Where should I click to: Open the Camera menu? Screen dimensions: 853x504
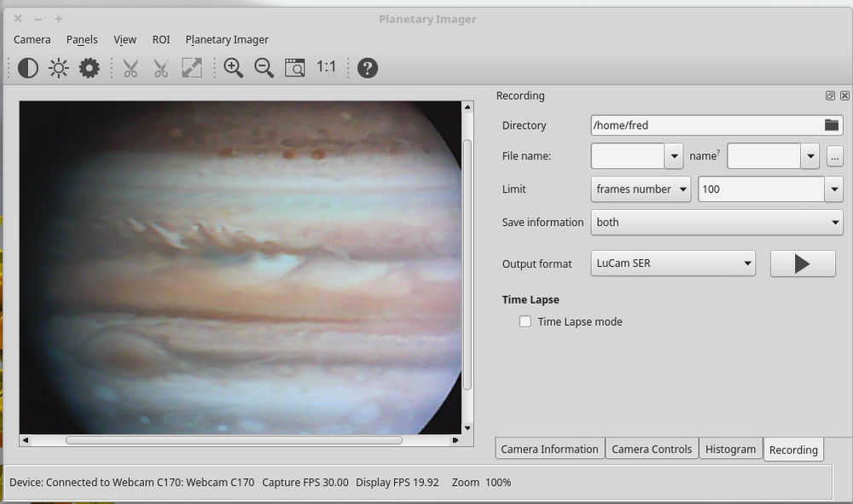pyautogui.click(x=32, y=39)
